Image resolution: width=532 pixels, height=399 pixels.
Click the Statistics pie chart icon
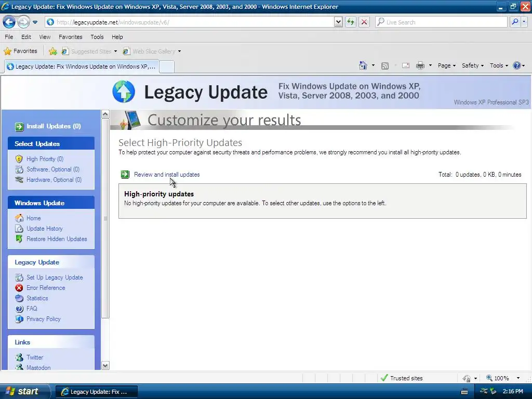(19, 298)
